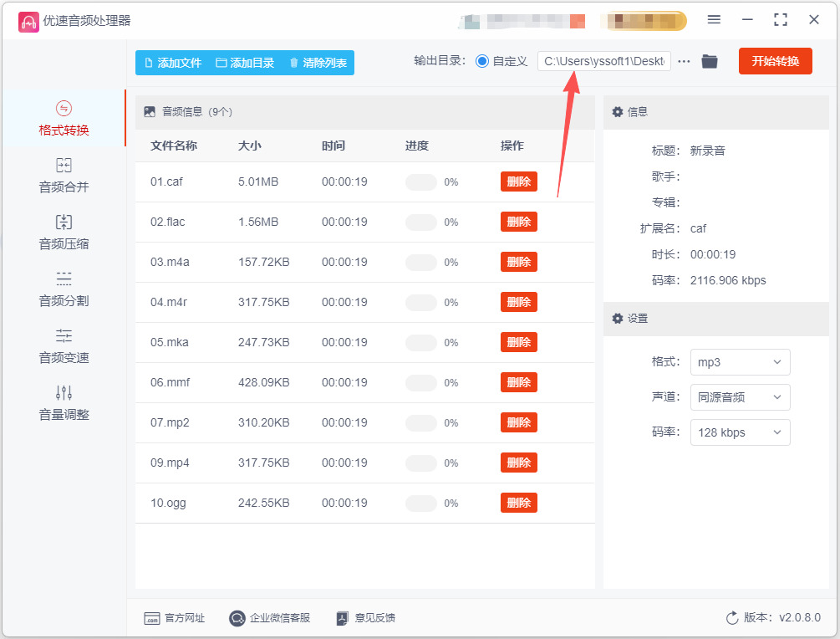
Task: Click the progress bar of 01.caf
Action: tap(421, 182)
